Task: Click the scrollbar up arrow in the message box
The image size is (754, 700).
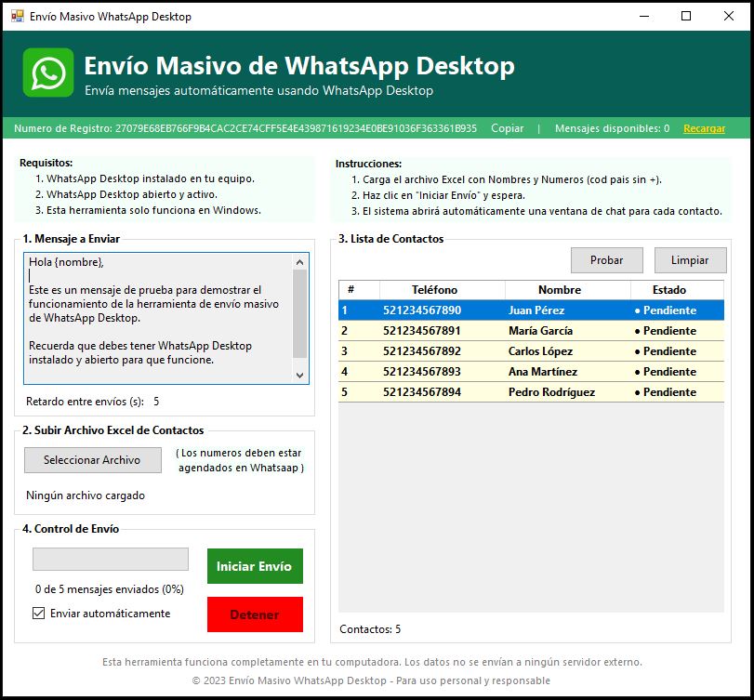Action: click(299, 260)
